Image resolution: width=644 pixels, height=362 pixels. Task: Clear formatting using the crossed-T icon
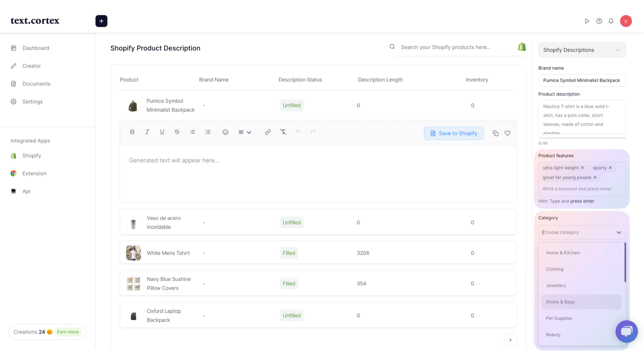(283, 132)
